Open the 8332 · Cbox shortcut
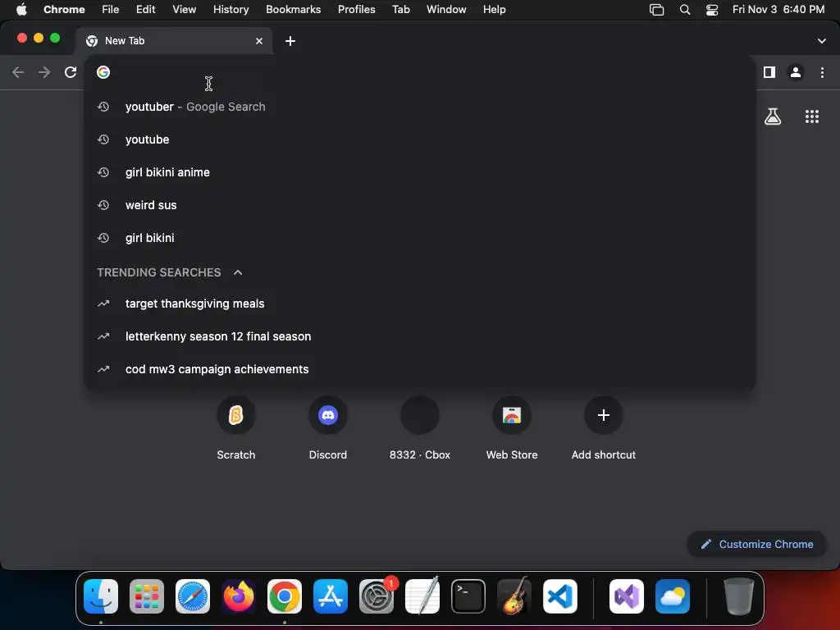The image size is (840, 630). pyautogui.click(x=420, y=415)
